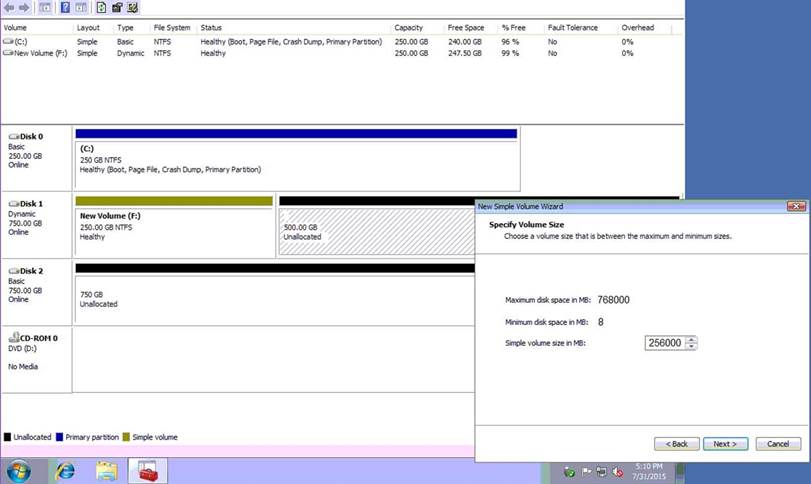This screenshot has width=811, height=484.
Task: Cancel the New Simple Volume Wizard
Action: coord(778,444)
